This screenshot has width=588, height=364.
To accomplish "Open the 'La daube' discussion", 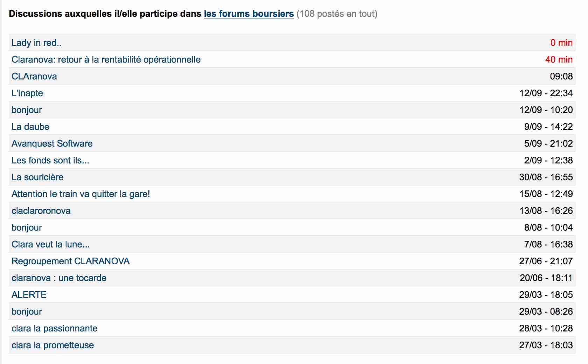I will (x=30, y=127).
